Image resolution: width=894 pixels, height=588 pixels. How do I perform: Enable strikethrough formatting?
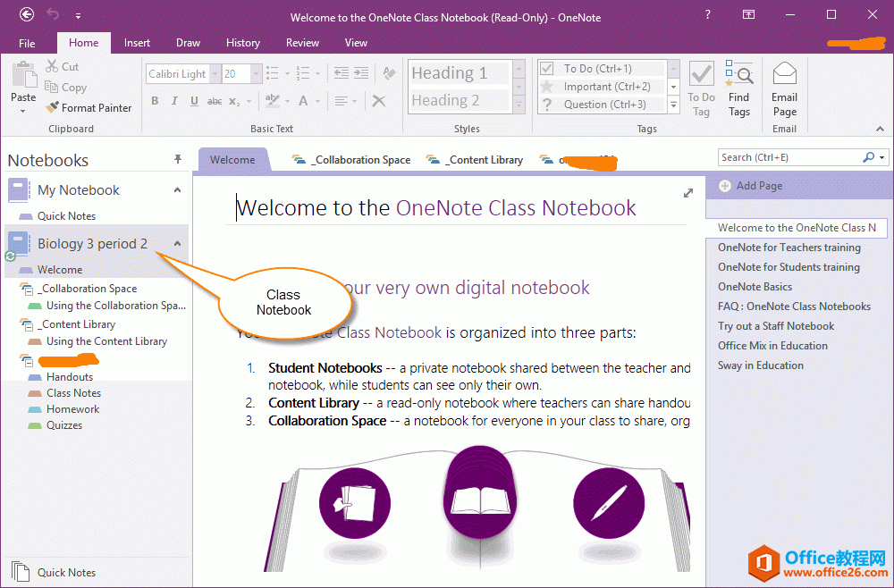[x=215, y=100]
